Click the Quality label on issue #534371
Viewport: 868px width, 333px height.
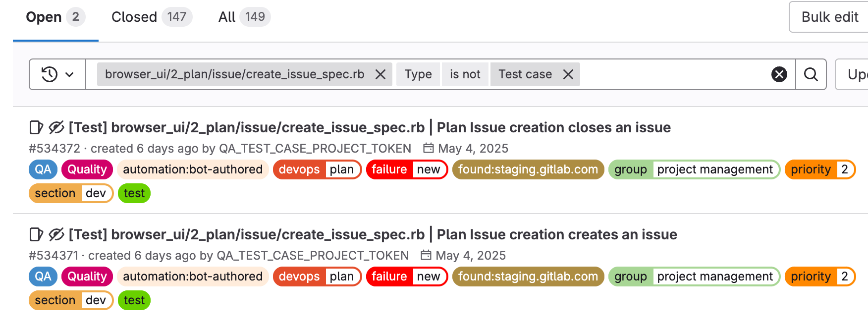click(x=87, y=277)
